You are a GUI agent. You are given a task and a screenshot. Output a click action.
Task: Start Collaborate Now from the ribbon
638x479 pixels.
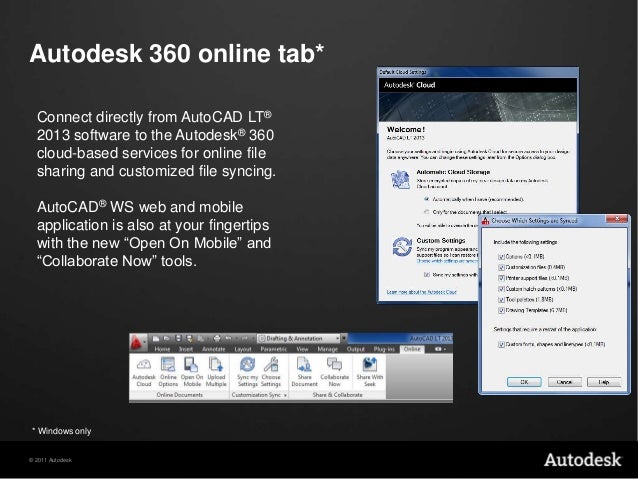tap(334, 372)
